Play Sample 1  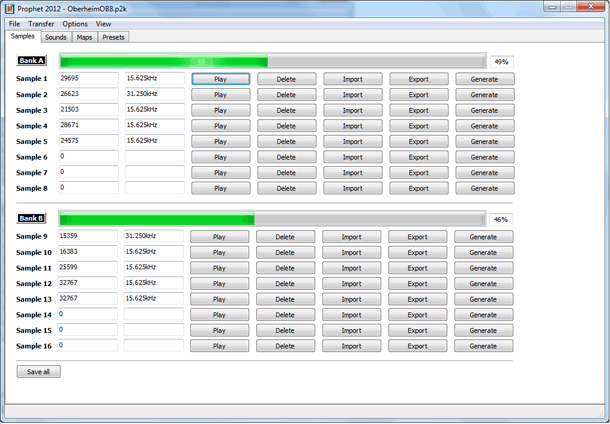tap(221, 79)
